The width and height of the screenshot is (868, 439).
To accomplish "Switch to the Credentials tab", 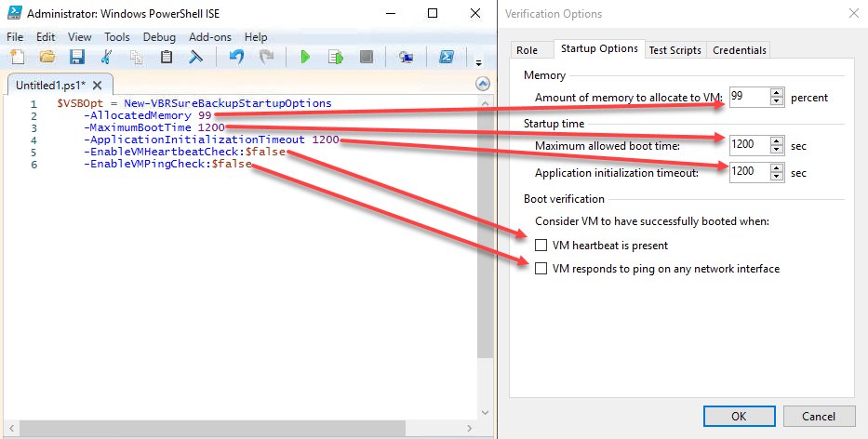I will tap(740, 50).
